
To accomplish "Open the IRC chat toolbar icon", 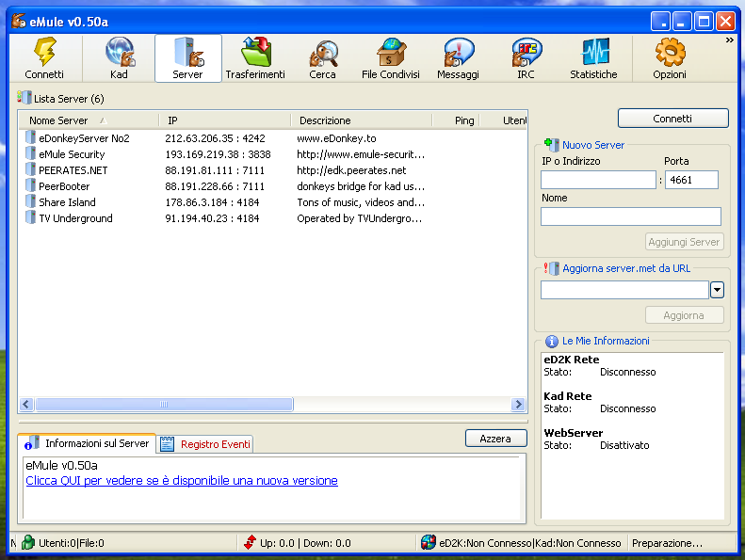I will [x=526, y=58].
